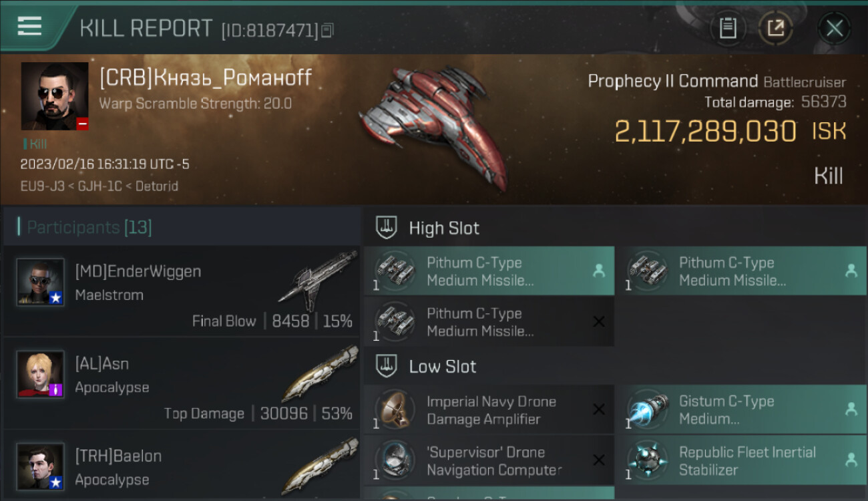Open the Republic Fleet Inertial Stabilizer item

[x=741, y=461]
